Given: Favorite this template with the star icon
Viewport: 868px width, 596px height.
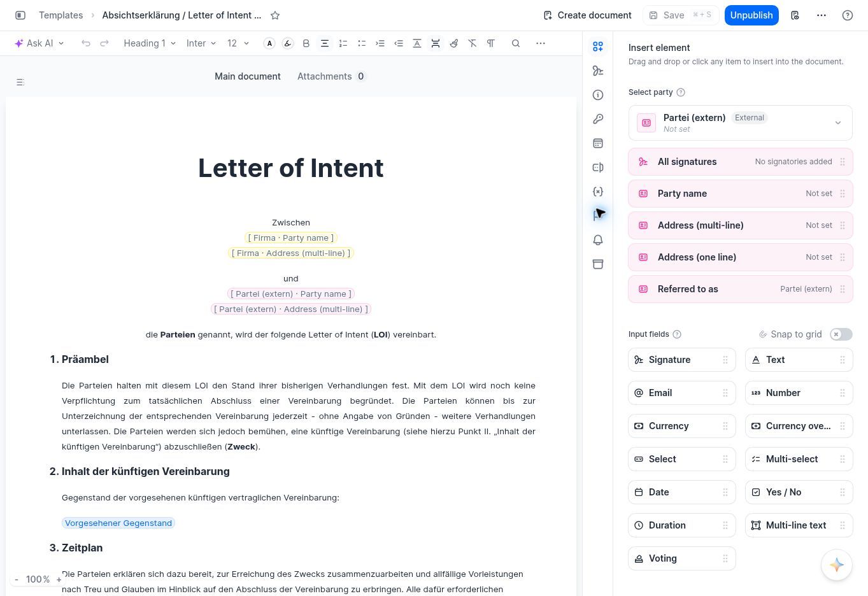Looking at the screenshot, I should 275,15.
